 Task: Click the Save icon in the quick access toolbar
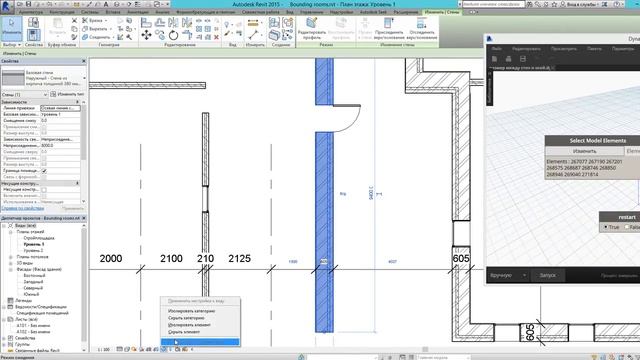pyautogui.click(x=29, y=4)
